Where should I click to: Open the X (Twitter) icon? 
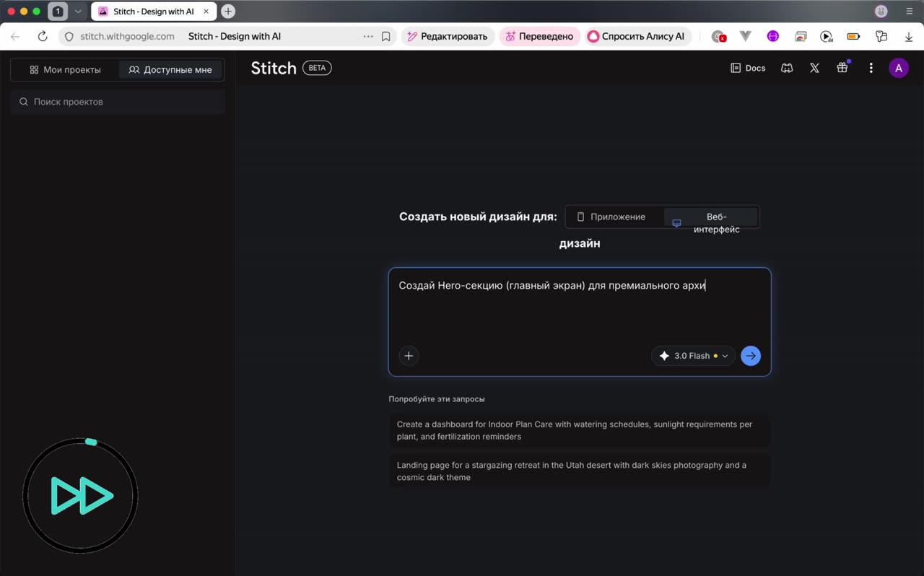[814, 68]
